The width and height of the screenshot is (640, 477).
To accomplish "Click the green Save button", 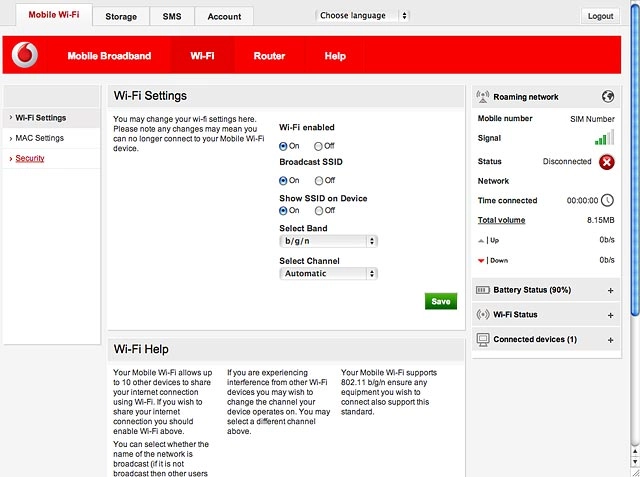I will point(441,301).
